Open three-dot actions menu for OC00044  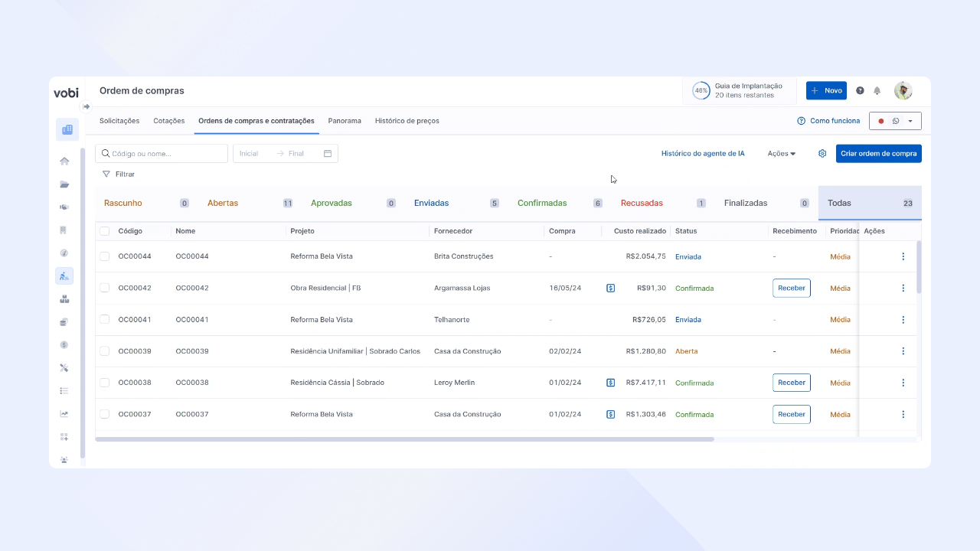point(903,256)
